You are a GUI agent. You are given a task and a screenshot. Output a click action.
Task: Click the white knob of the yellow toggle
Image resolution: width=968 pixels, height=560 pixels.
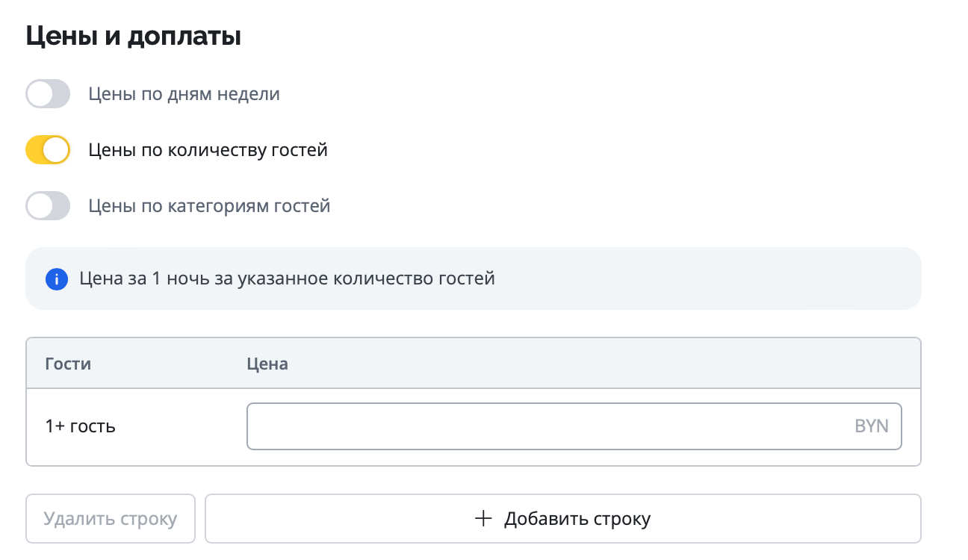tap(56, 150)
